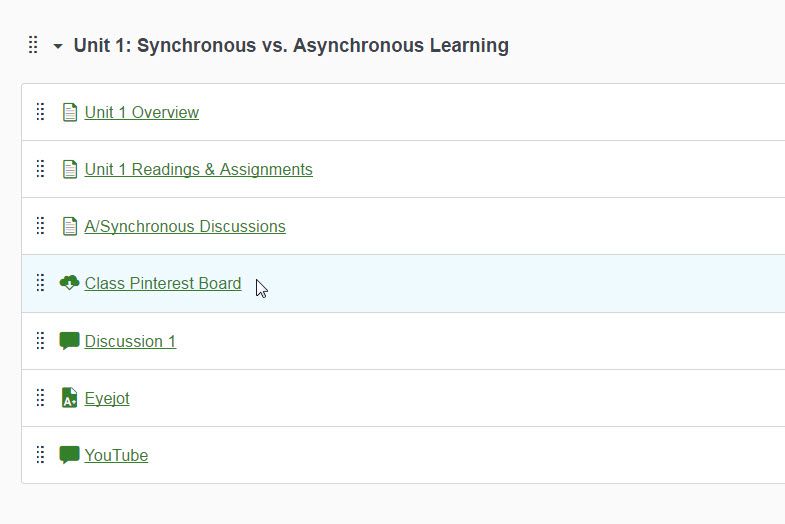The height and width of the screenshot is (524, 785).
Task: Open Unit 1 Readings & Assignments
Action: (198, 169)
